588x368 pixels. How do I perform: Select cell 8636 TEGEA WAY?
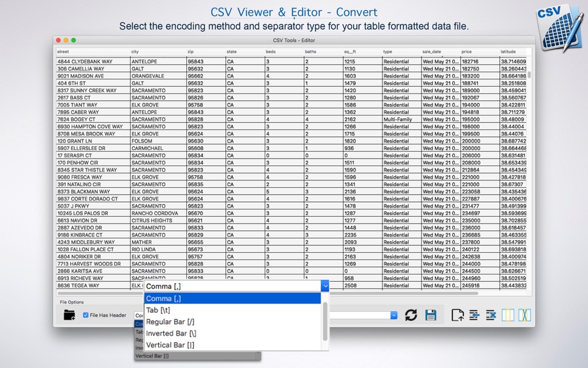coord(93,286)
